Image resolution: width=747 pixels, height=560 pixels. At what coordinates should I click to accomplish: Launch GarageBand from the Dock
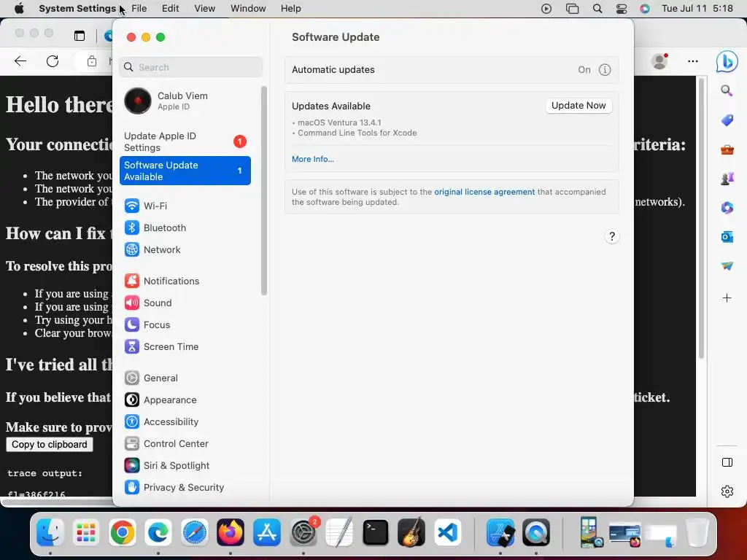[411, 532]
